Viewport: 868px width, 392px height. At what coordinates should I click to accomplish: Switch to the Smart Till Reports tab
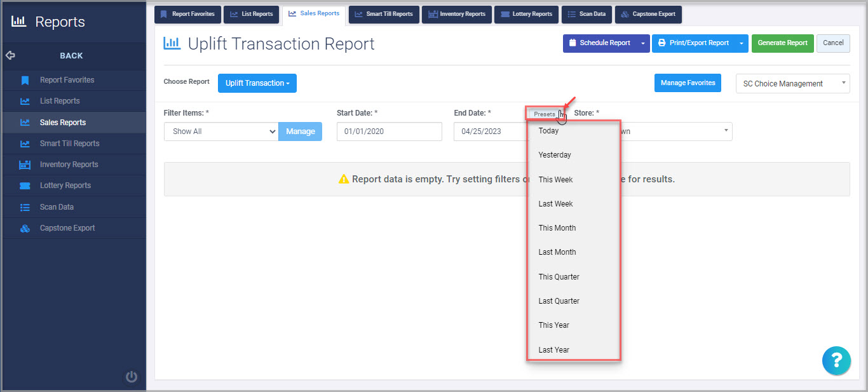coord(384,14)
